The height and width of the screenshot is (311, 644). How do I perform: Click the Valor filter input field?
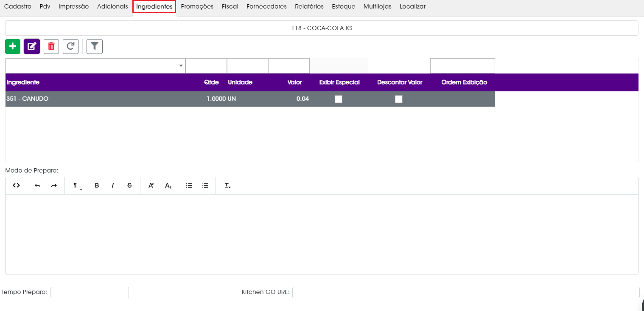(289, 66)
